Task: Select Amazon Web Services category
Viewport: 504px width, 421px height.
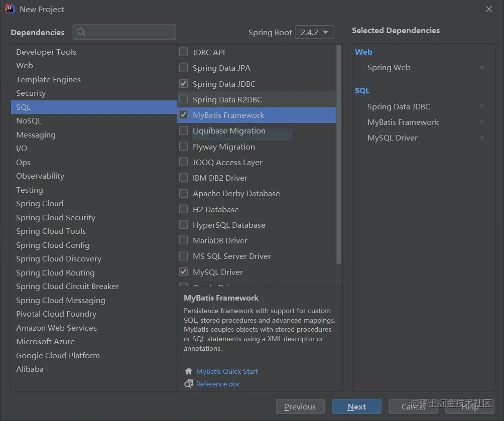Action: click(x=93, y=328)
